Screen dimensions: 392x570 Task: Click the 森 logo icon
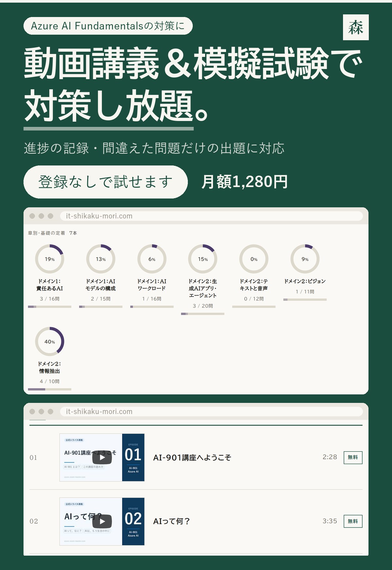tap(356, 27)
